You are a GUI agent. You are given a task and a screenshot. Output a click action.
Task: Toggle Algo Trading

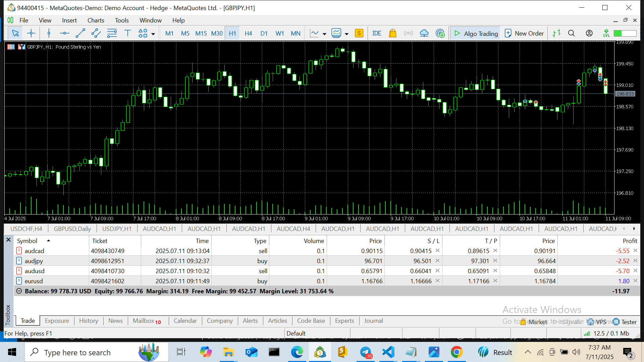pyautogui.click(x=476, y=34)
